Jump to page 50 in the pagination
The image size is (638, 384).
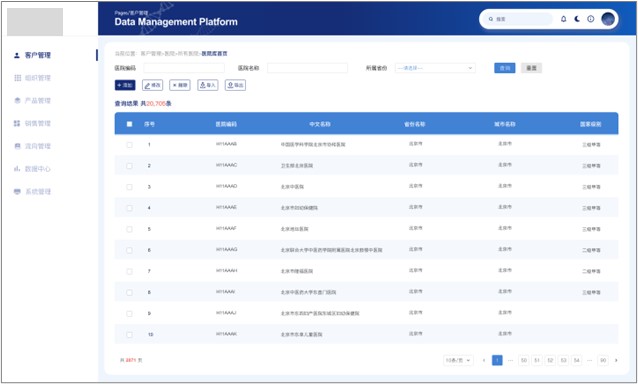coord(524,360)
